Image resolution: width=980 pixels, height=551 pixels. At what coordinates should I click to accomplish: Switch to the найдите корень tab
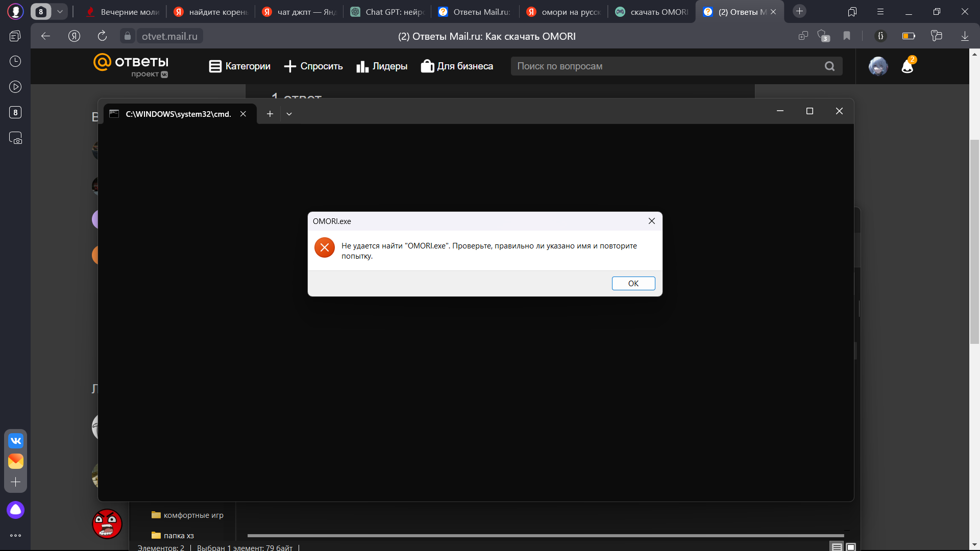click(x=211, y=12)
